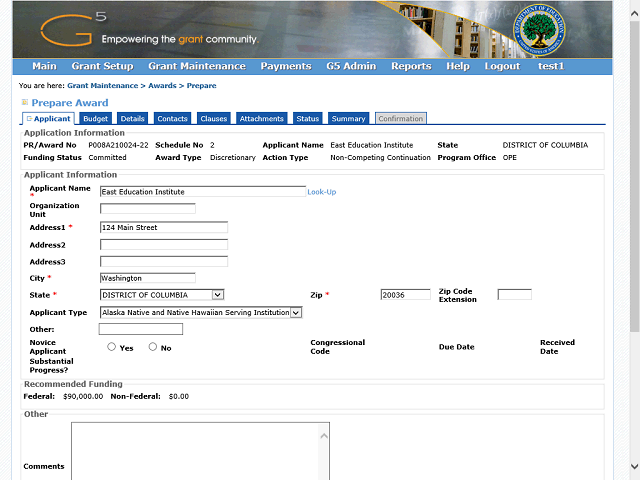Switch to the Status tab
Viewport: 640px width, 480px height.
[307, 118]
